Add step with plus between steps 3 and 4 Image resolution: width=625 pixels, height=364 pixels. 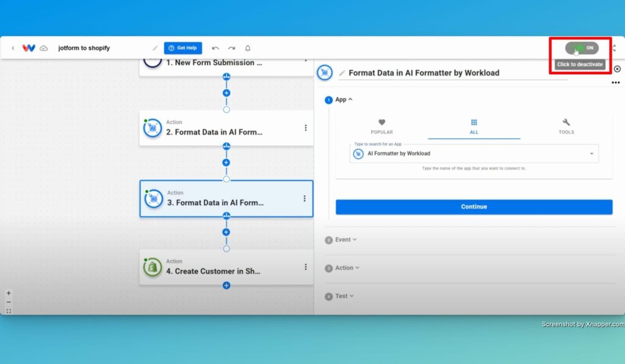pyautogui.click(x=226, y=232)
